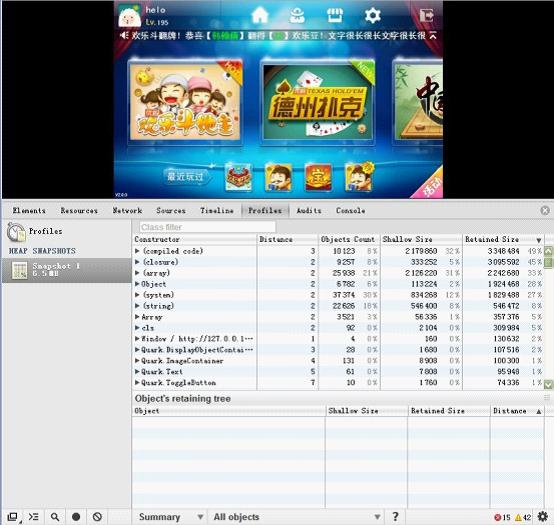The image size is (554, 525).
Task: Switch to the Network tab
Action: pos(127,211)
